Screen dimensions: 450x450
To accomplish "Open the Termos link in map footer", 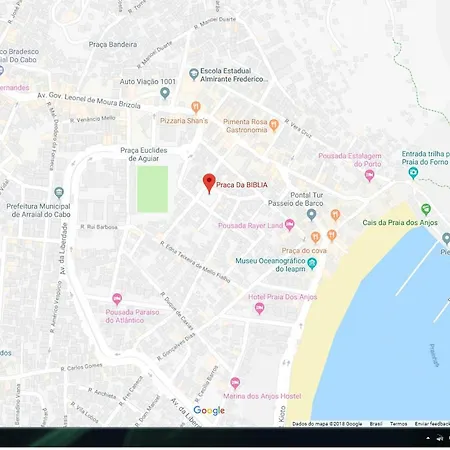I will [x=398, y=424].
